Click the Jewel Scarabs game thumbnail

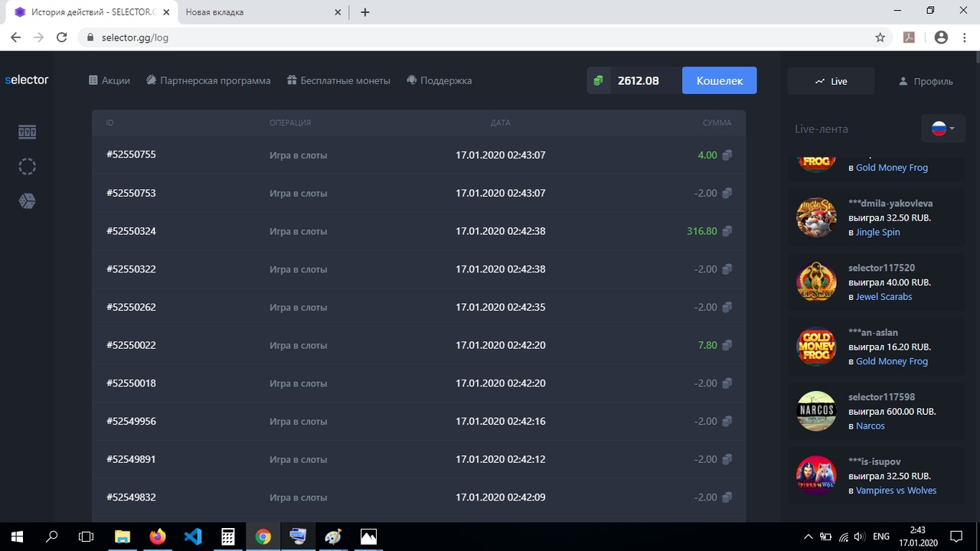pyautogui.click(x=816, y=282)
